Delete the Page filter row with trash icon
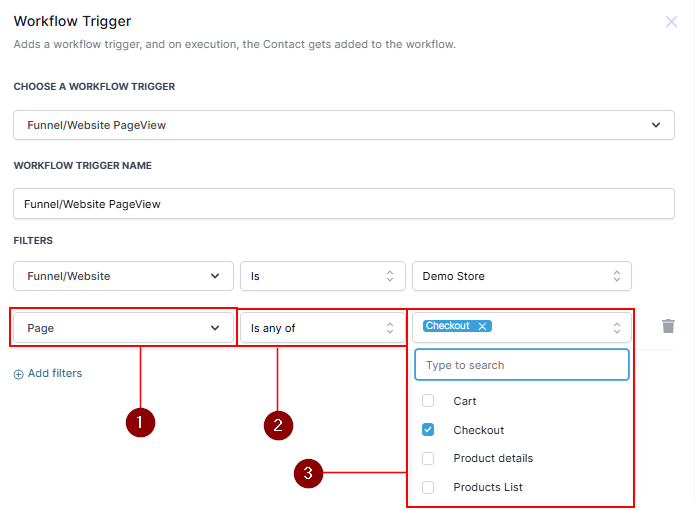 [x=668, y=326]
